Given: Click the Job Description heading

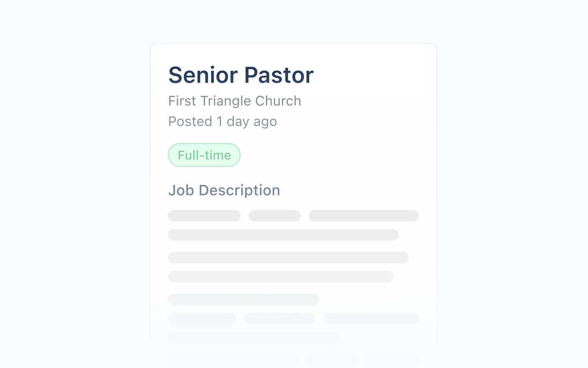Looking at the screenshot, I should pyautogui.click(x=224, y=190).
